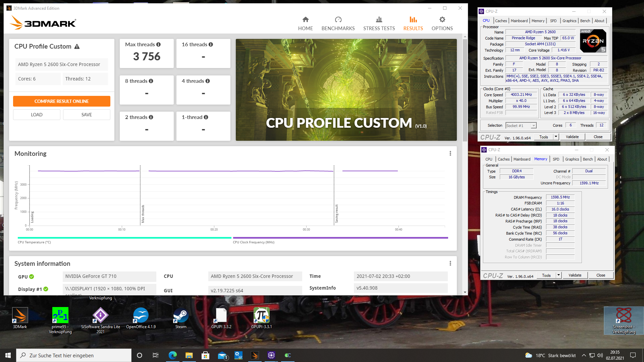This screenshot has width=644, height=362.
Task: Open BENCHMARKS section in 3DMark
Action: tap(338, 24)
